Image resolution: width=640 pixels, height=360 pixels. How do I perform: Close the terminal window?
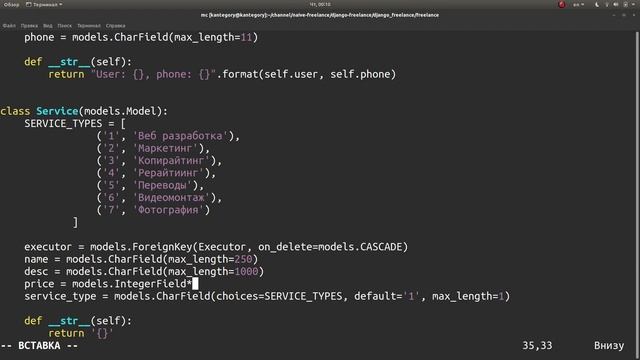(633, 15)
